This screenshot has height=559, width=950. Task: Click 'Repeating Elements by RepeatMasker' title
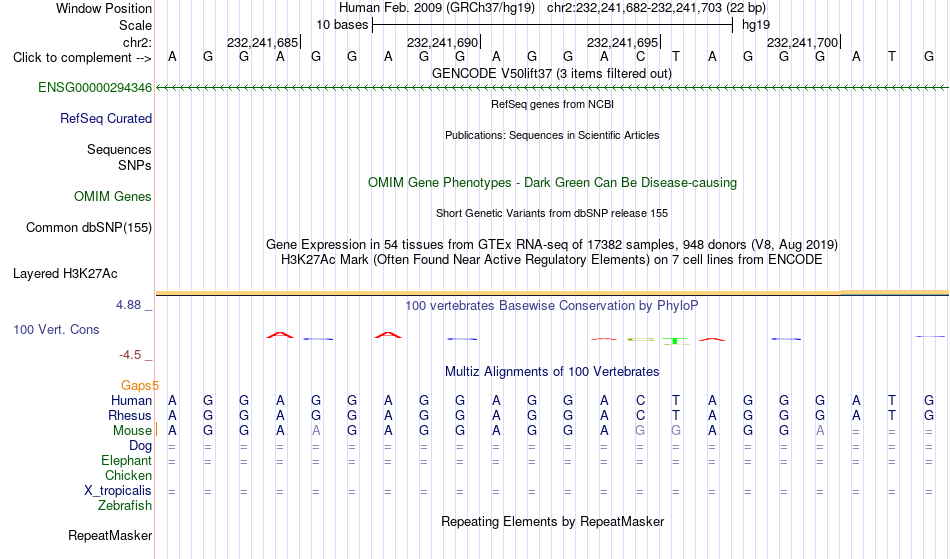coord(552,522)
